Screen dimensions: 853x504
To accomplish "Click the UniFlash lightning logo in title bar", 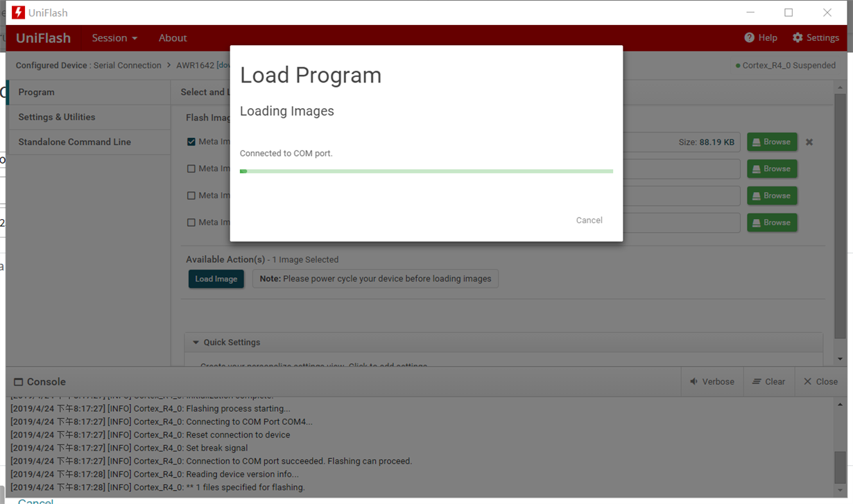I will click(19, 12).
